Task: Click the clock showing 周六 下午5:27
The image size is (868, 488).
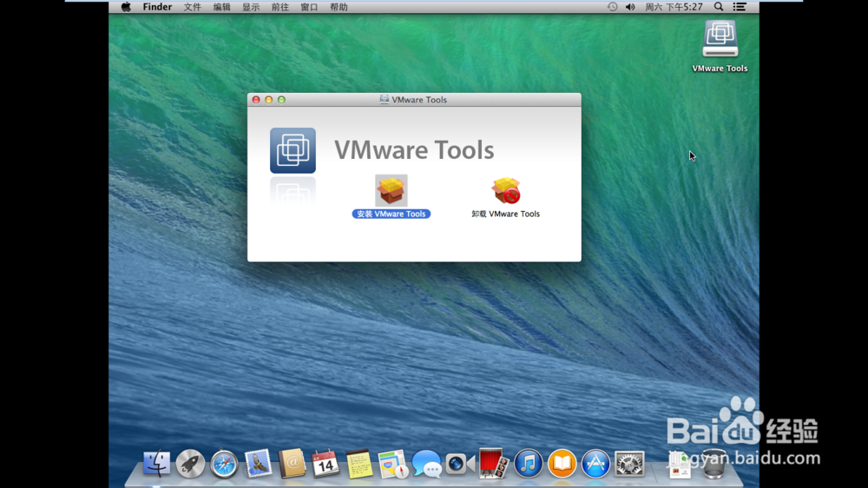Action: pos(674,7)
